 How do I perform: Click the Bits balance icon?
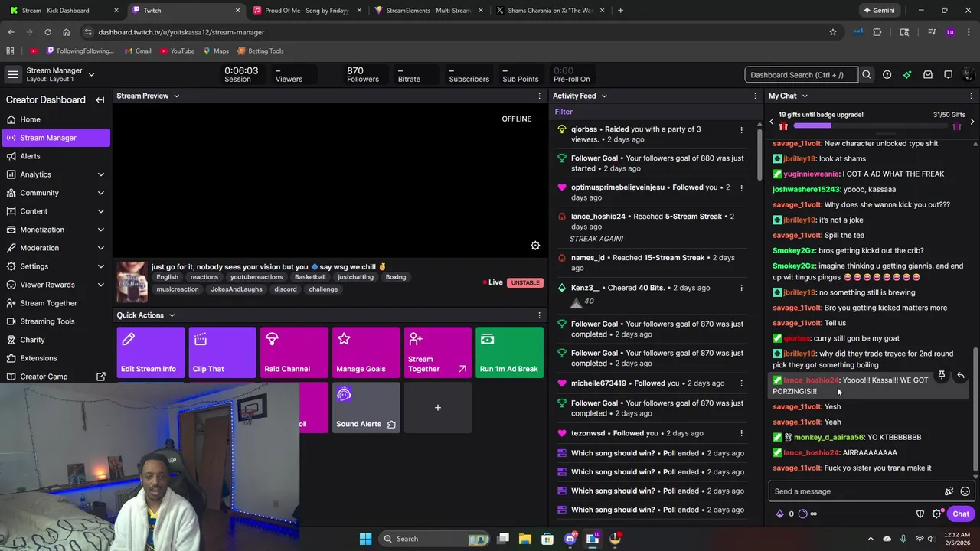[780, 514]
